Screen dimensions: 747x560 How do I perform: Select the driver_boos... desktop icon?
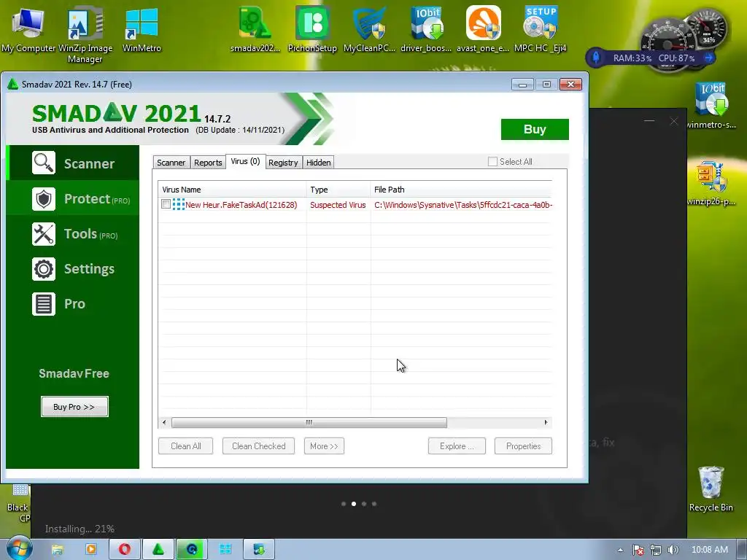(x=426, y=30)
